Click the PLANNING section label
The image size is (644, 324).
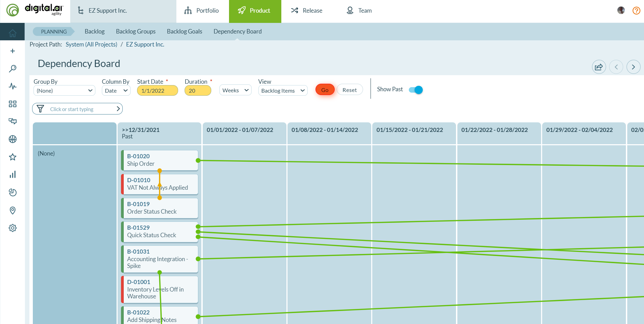[54, 31]
